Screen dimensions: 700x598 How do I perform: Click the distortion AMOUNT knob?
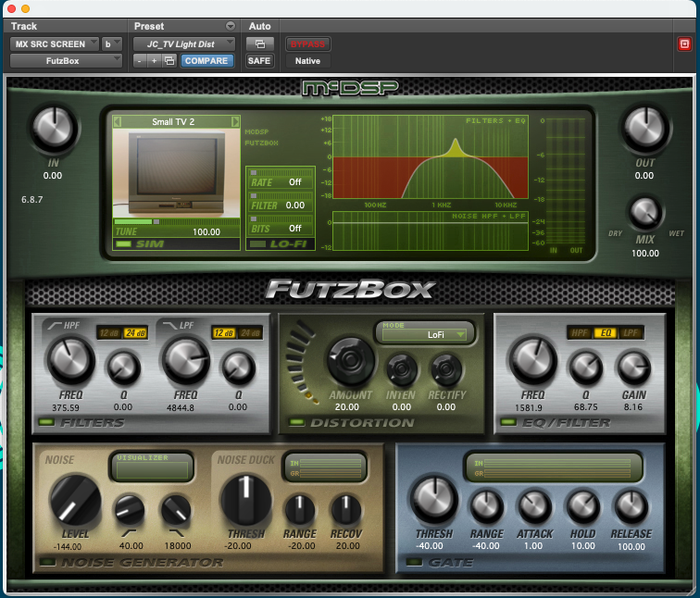point(350,361)
